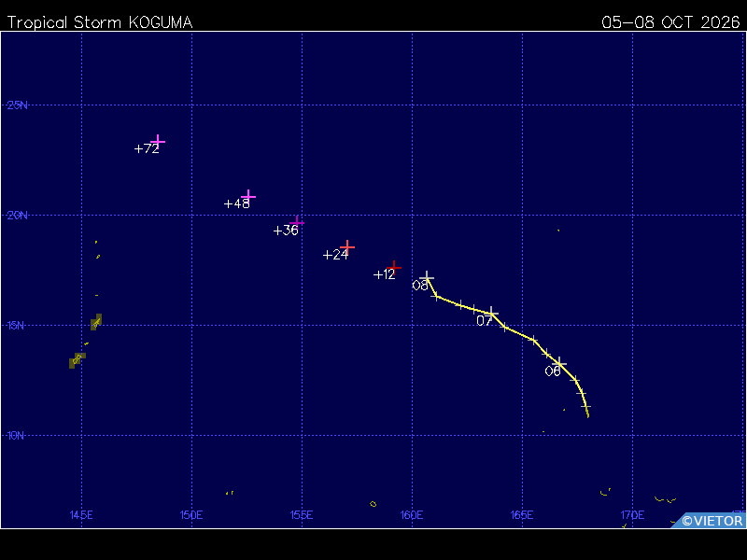Click the 07 track position cross marker
This screenshot has height=560, width=747.
pos(491,314)
